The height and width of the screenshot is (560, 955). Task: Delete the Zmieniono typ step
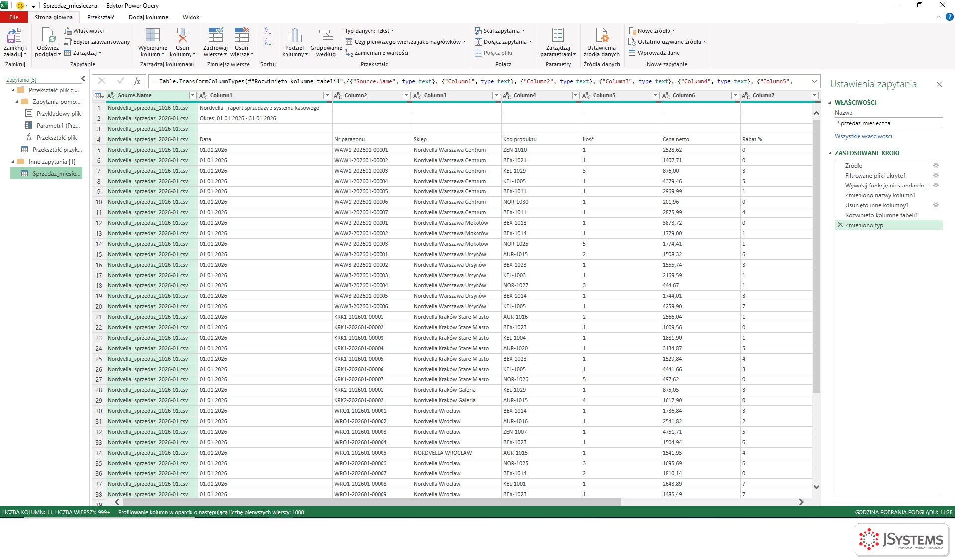pyautogui.click(x=840, y=225)
